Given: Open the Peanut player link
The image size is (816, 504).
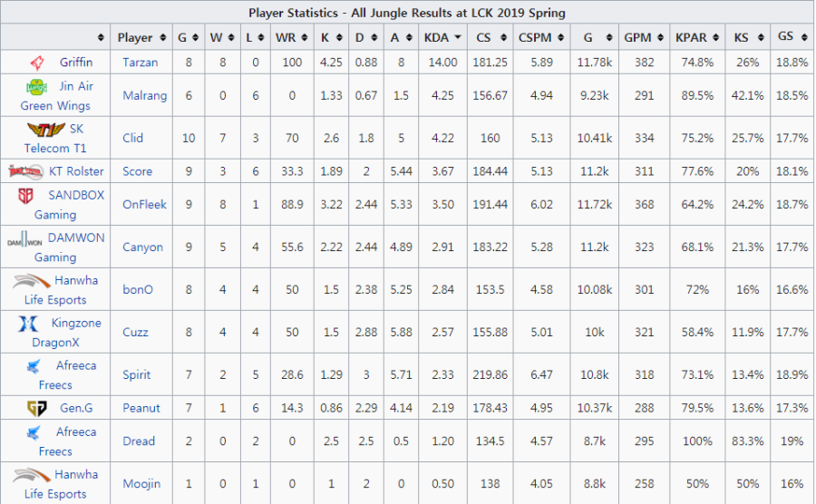Looking at the screenshot, I should point(141,408).
